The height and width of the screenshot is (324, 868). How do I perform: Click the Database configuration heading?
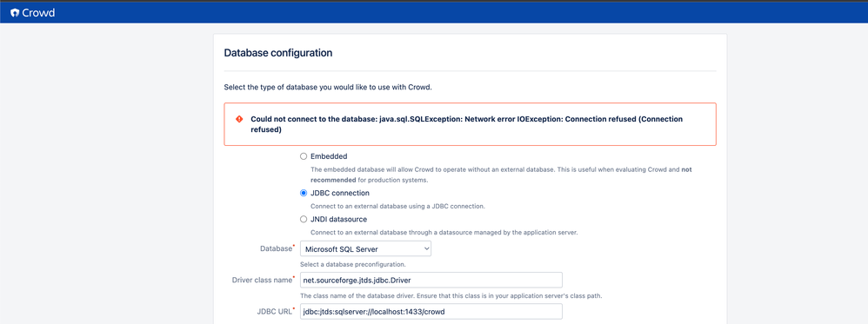[x=278, y=53]
